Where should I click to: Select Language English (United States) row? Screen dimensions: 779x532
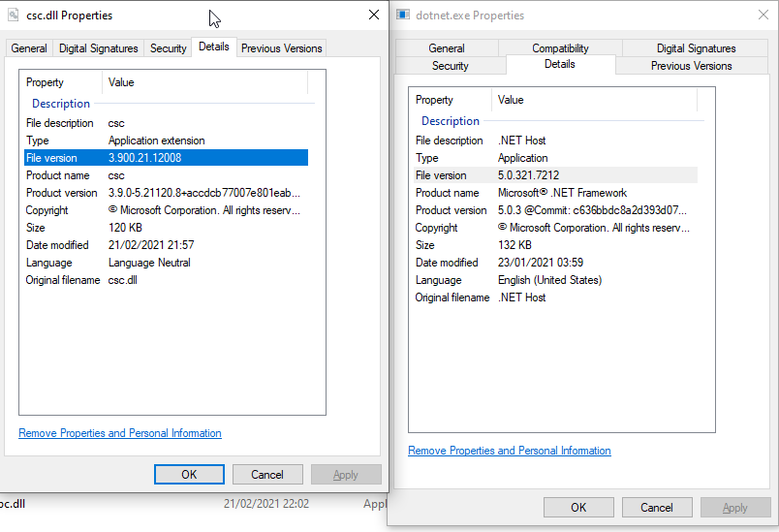(555, 280)
